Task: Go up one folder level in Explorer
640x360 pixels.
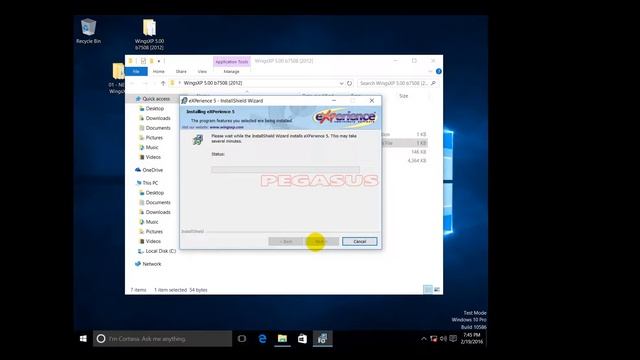Action: click(x=163, y=83)
